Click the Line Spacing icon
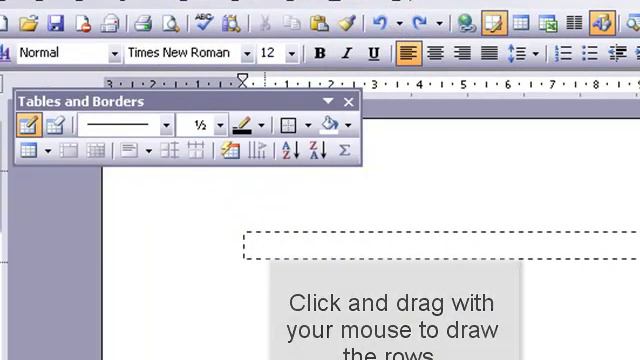The height and width of the screenshot is (360, 640). pyautogui.click(x=516, y=53)
